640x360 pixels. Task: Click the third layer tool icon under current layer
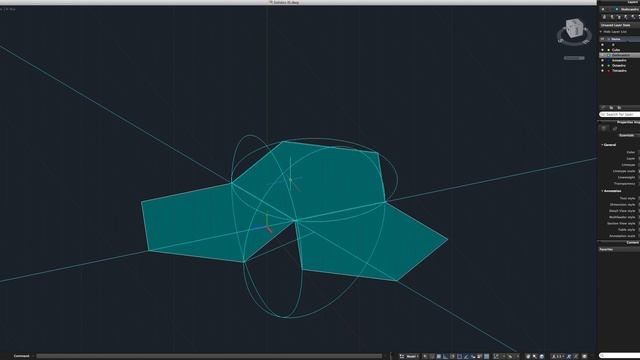click(x=619, y=17)
